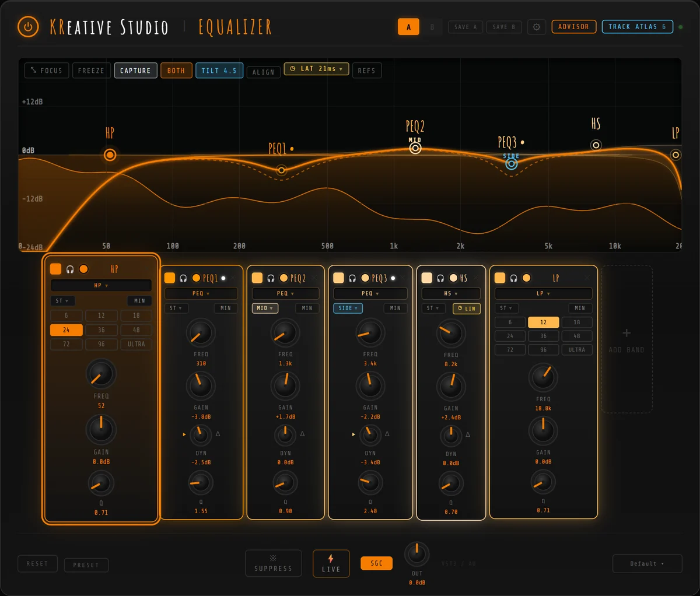Image resolution: width=700 pixels, height=596 pixels.
Task: Click PEQ1 dynamic threshold play arrow
Action: (184, 434)
